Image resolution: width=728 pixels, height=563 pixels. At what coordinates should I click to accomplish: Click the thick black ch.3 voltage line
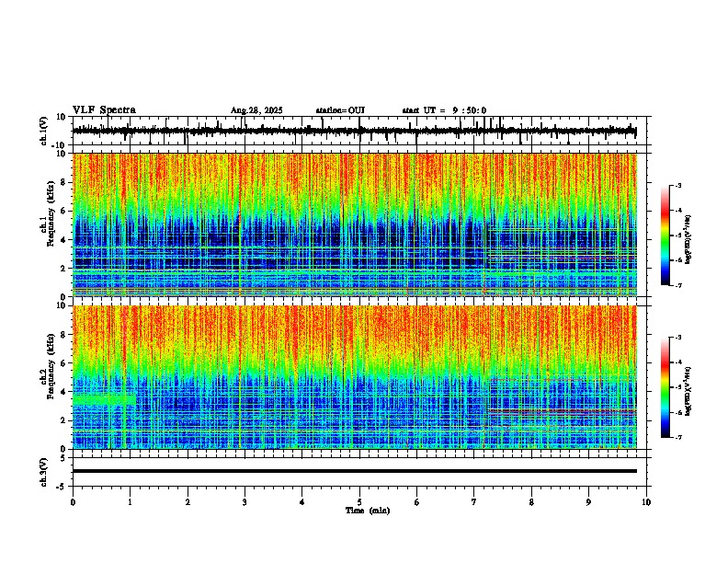click(x=354, y=471)
